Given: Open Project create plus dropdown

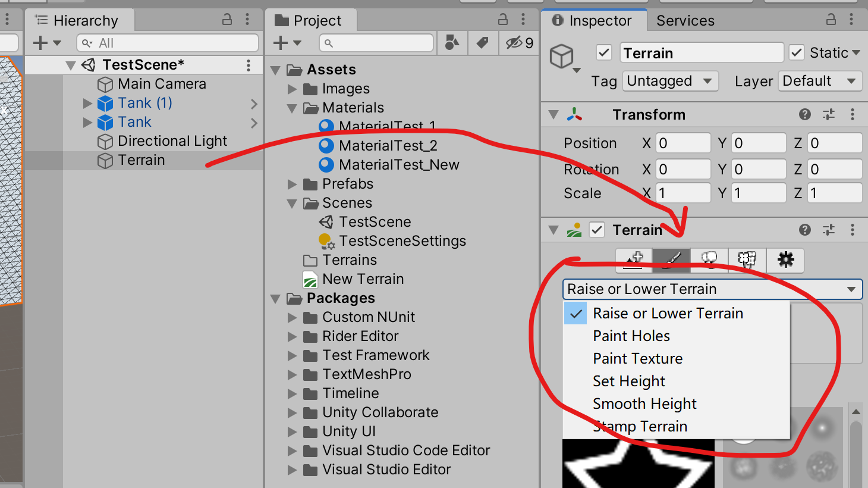Looking at the screenshot, I should 288,43.
